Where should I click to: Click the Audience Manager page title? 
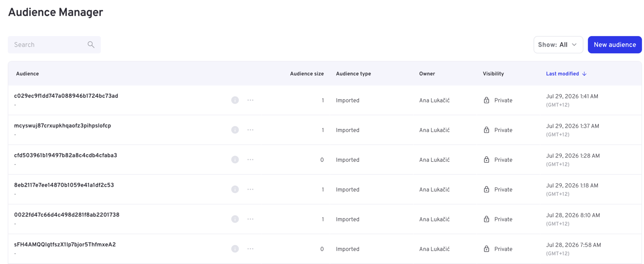pos(55,12)
